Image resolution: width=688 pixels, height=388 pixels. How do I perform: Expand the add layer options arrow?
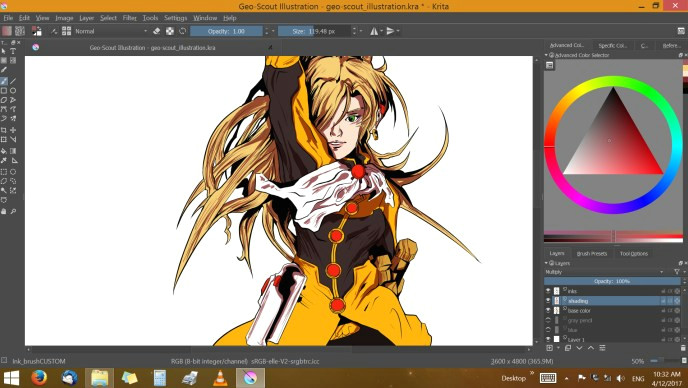point(558,348)
